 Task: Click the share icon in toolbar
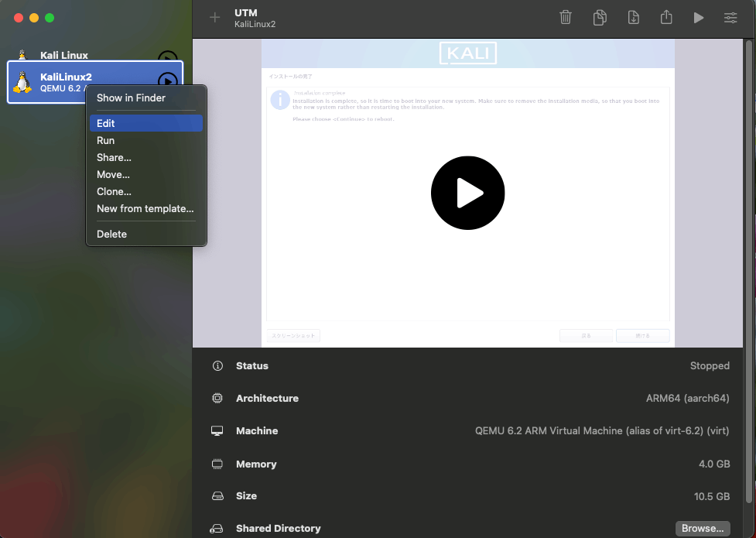pyautogui.click(x=666, y=17)
